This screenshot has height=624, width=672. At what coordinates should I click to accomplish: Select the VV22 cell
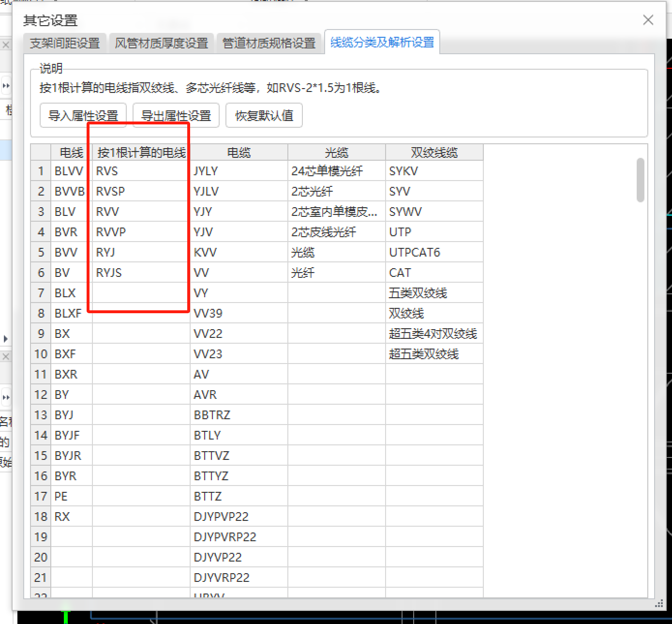pos(239,334)
